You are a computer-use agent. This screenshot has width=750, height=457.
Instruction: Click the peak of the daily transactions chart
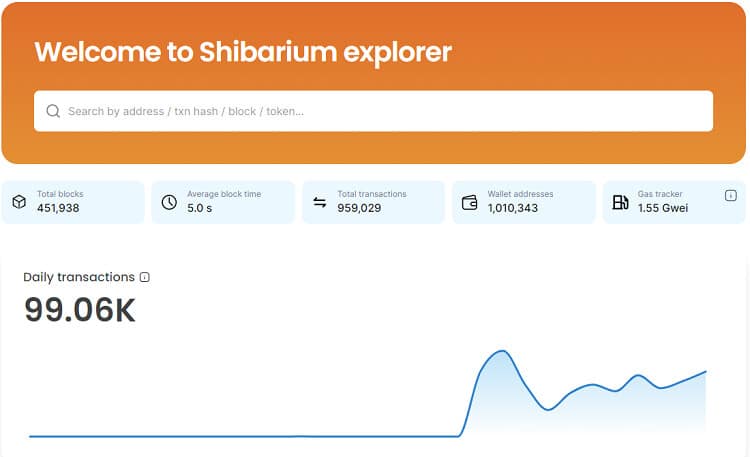502,351
